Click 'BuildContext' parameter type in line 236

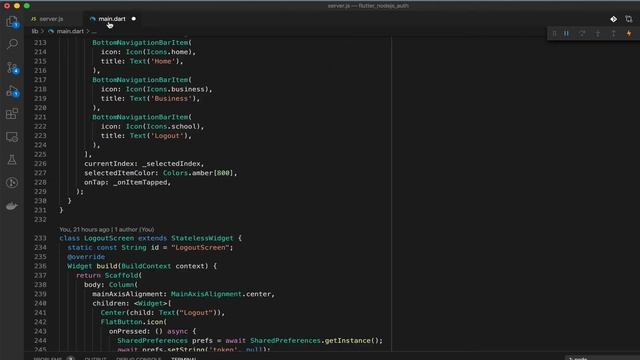click(146, 266)
